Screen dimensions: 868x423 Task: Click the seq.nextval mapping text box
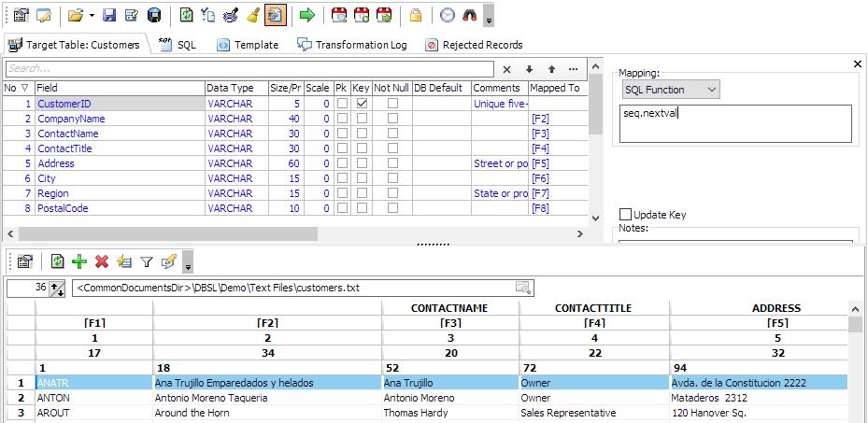[735, 124]
